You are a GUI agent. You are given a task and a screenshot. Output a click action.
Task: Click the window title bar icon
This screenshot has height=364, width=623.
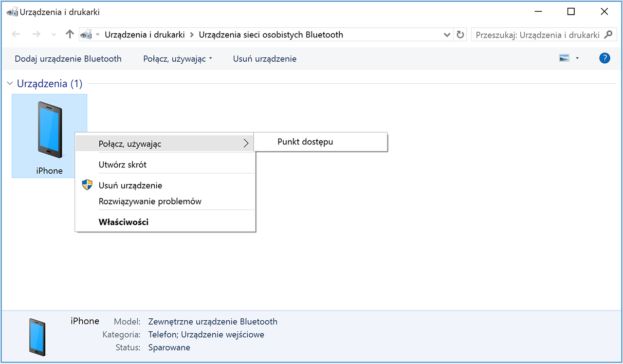point(13,12)
